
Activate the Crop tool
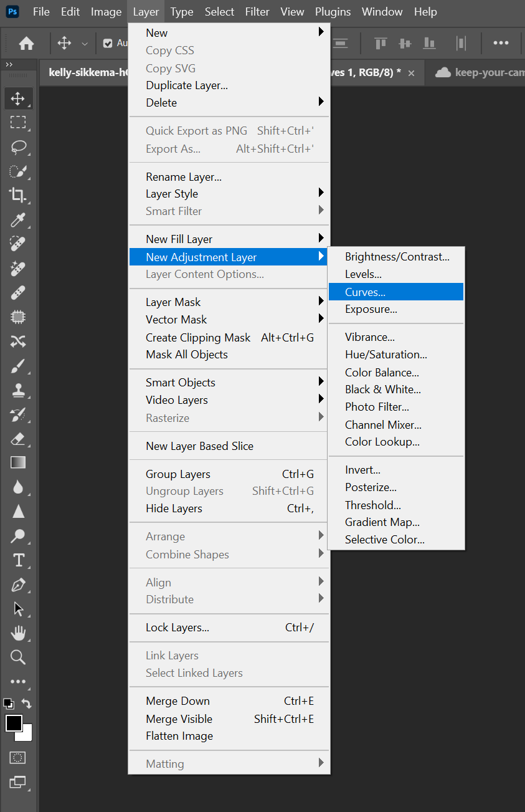click(x=18, y=195)
